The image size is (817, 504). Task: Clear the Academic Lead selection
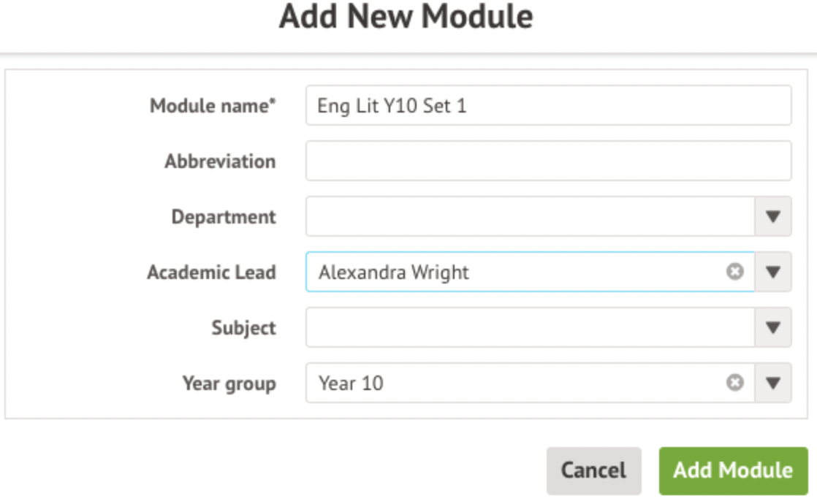pos(734,272)
